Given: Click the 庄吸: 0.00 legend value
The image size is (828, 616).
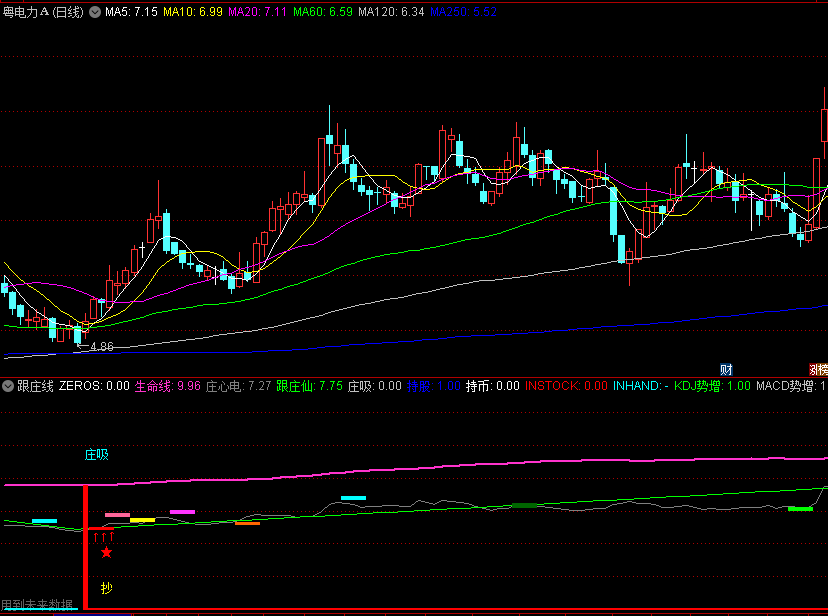Looking at the screenshot, I should coord(375,386).
